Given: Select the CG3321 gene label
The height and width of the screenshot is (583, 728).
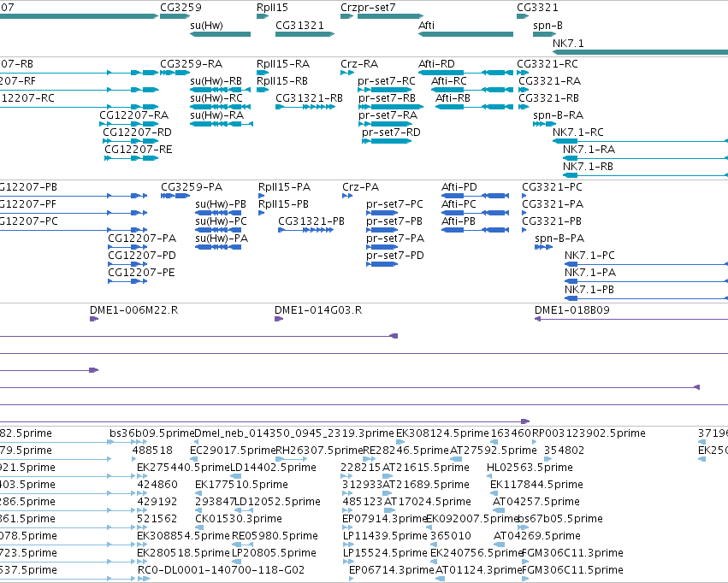Looking at the screenshot, I should tap(537, 8).
